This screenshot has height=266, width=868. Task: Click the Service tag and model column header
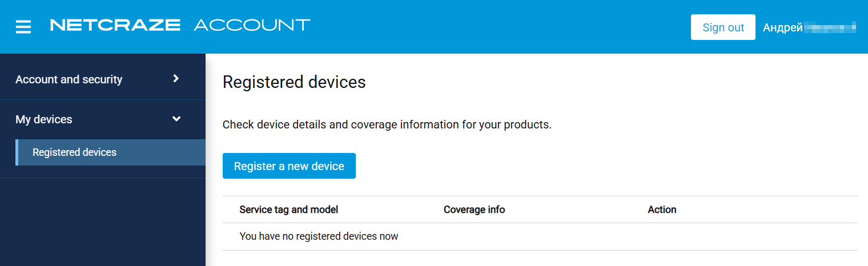289,209
